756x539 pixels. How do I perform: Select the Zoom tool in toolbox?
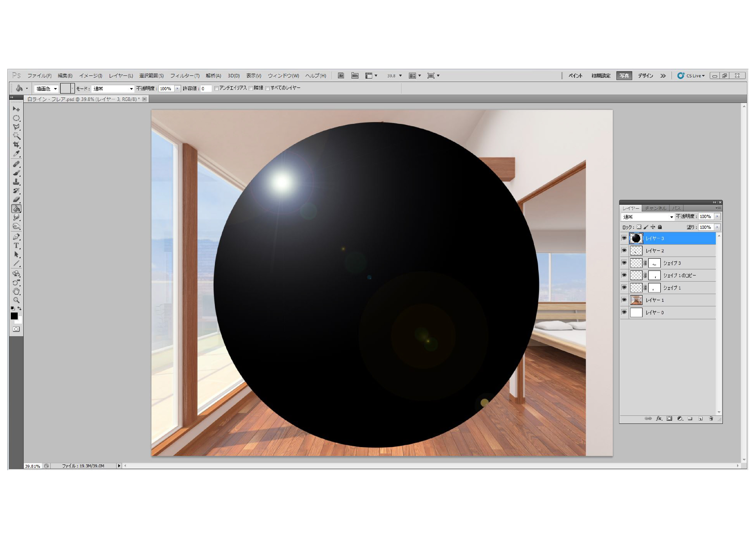click(16, 300)
